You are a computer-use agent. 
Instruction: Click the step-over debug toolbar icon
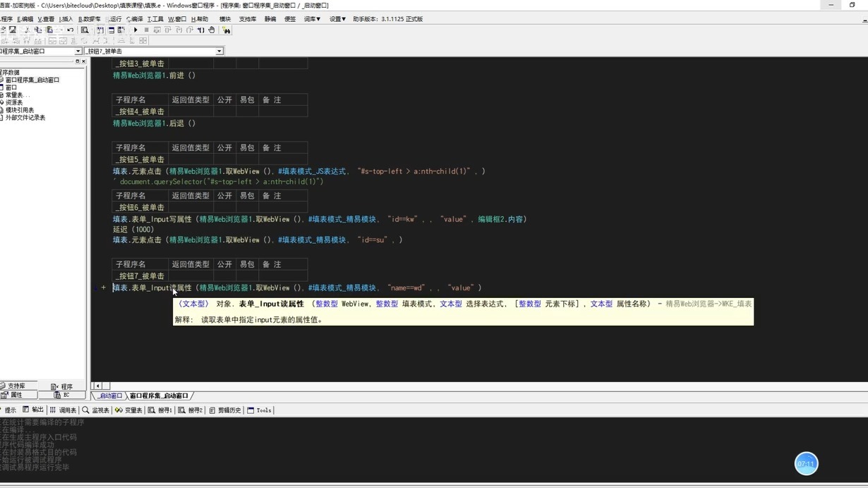(168, 30)
